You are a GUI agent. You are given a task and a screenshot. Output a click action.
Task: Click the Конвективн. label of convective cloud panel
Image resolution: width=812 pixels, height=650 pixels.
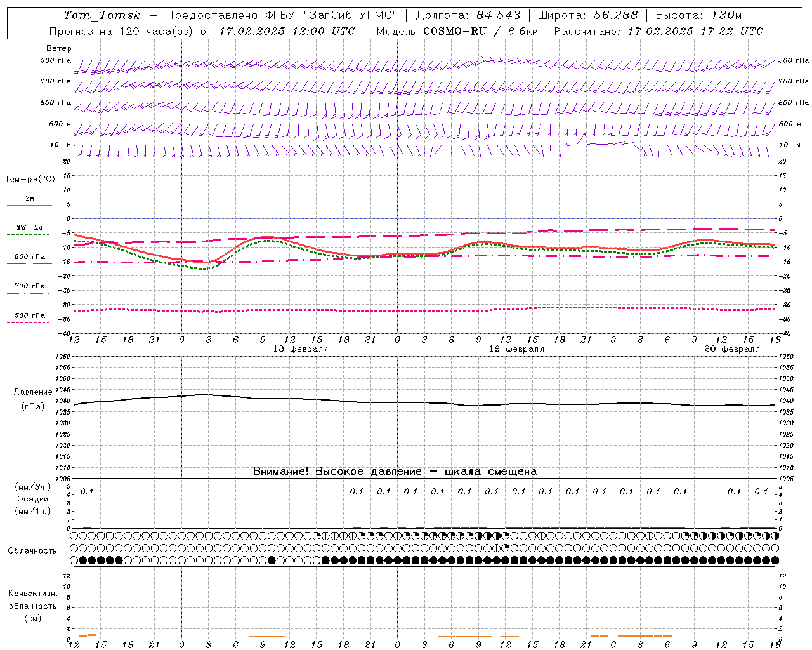tap(33, 594)
